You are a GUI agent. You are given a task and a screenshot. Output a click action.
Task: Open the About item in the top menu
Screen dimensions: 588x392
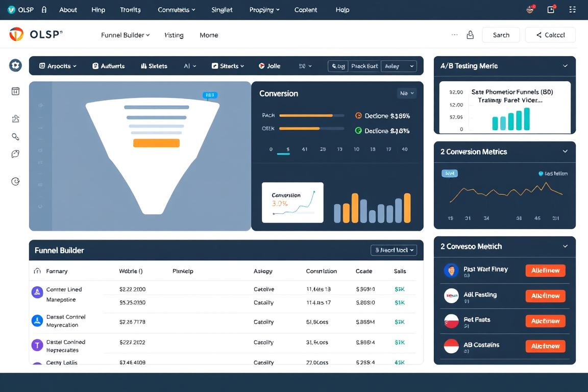[x=68, y=9]
